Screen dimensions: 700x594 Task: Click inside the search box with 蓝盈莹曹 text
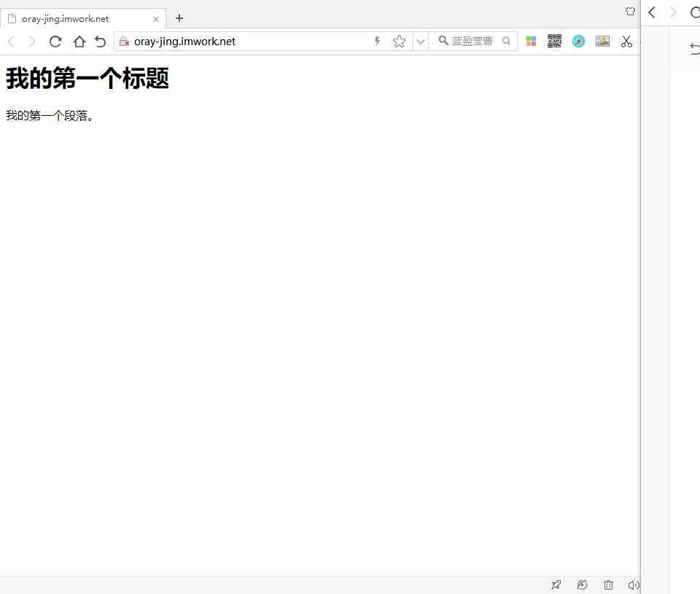click(472, 41)
